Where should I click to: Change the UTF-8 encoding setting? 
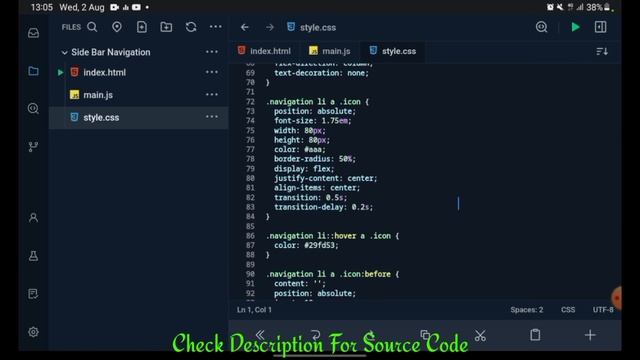coord(603,310)
